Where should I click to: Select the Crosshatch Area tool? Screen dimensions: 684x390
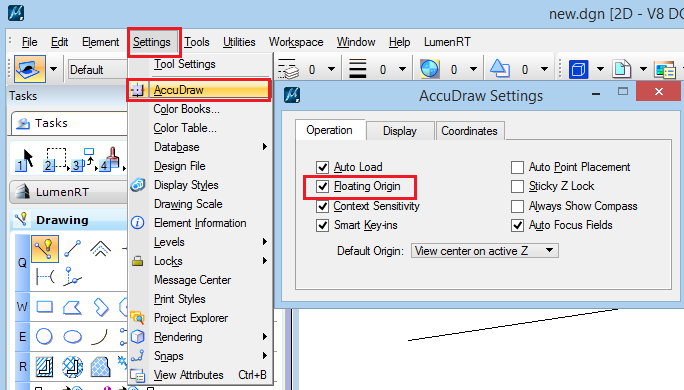click(72, 367)
